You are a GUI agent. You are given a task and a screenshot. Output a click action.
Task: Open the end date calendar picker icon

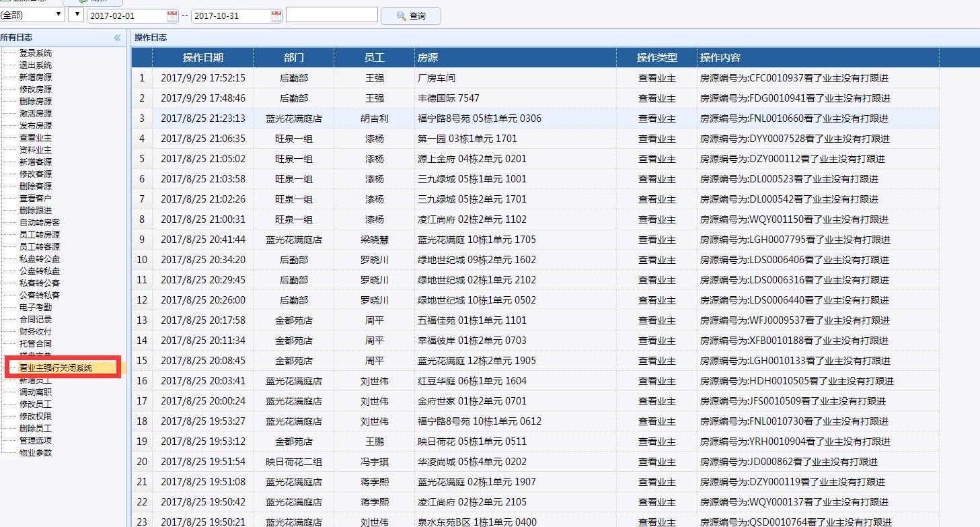coord(276,15)
